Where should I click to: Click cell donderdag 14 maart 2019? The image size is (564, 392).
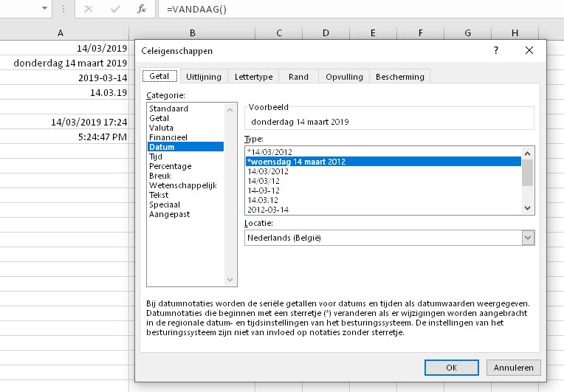(64, 63)
